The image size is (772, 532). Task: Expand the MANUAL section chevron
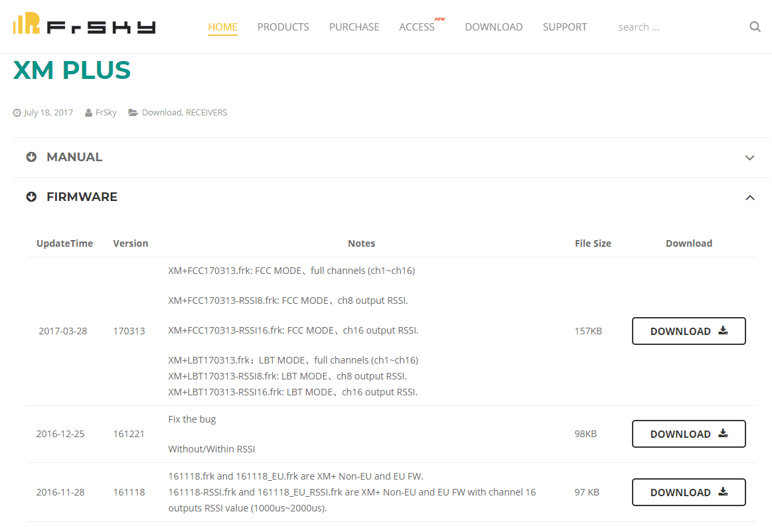[x=750, y=158]
